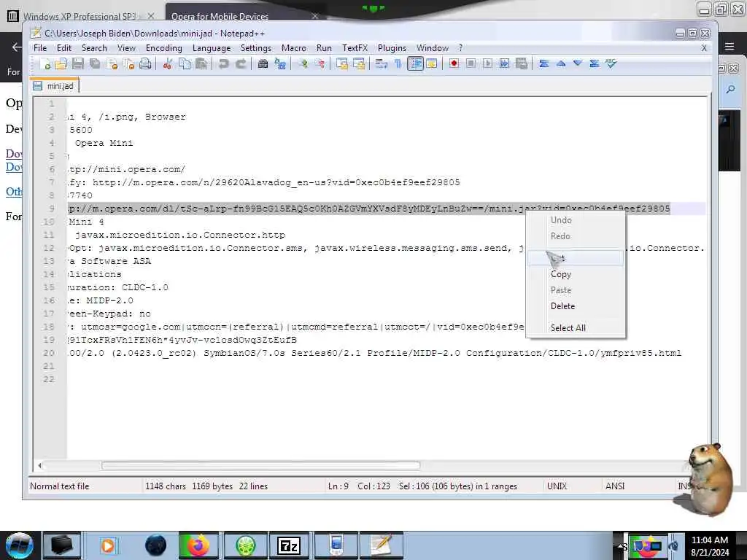Click the 'UNIX' status bar entry

click(557, 486)
